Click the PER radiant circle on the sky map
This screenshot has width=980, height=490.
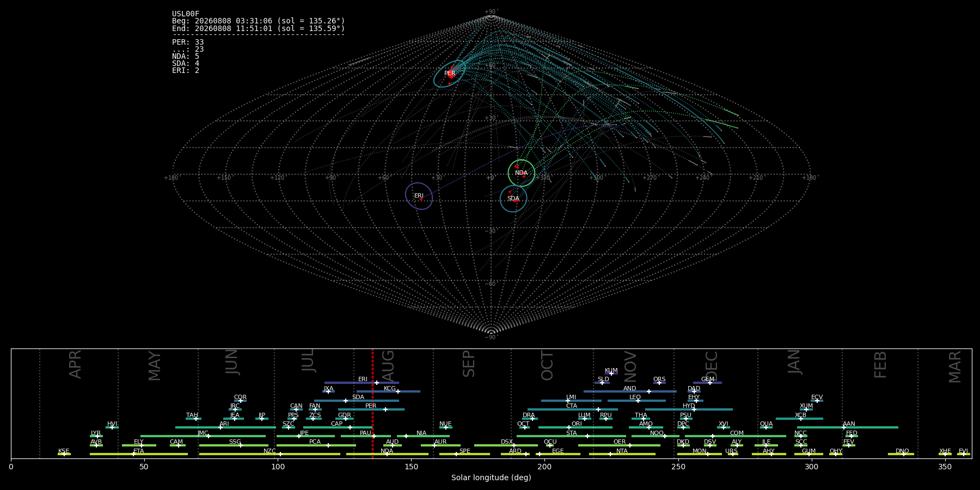(450, 73)
